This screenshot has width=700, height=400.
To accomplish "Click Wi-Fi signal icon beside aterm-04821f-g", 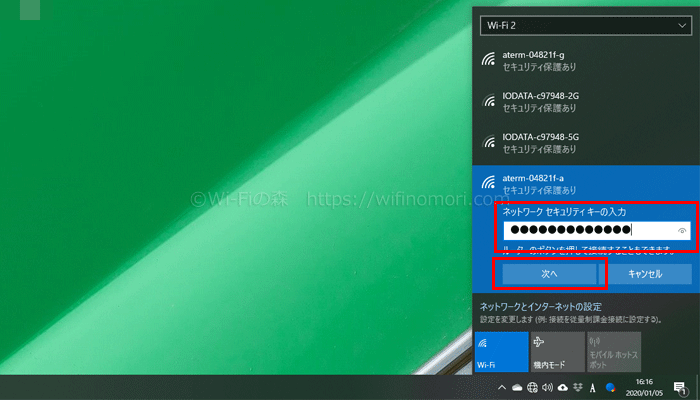I will (x=488, y=60).
